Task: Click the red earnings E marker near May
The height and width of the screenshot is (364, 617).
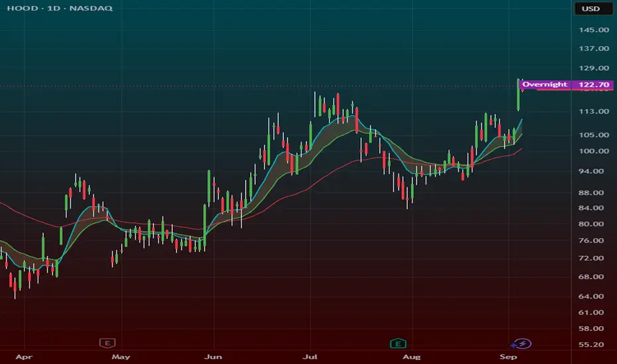Action: coord(107,343)
